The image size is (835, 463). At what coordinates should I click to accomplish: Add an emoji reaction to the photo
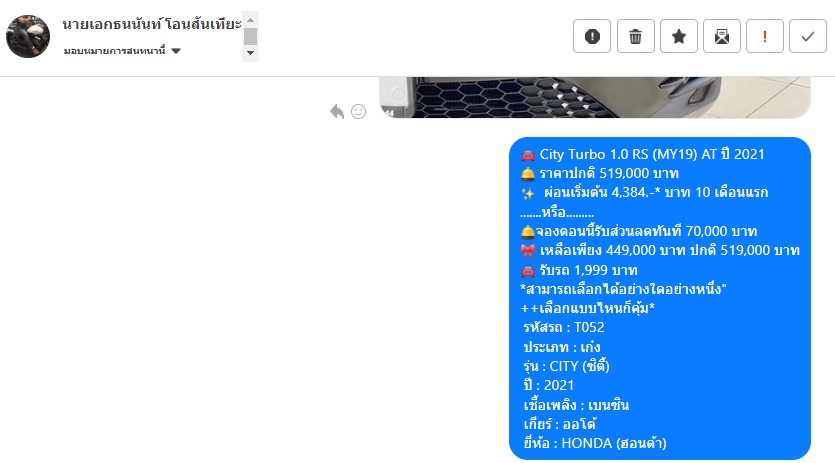(358, 111)
